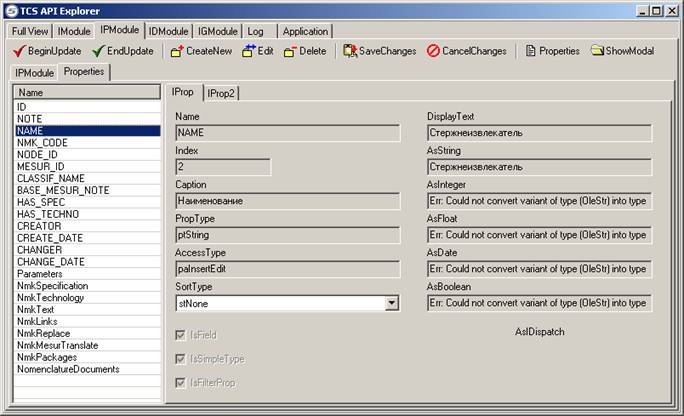Image resolution: width=684 pixels, height=416 pixels.
Task: Switch to the Log tab
Action: click(x=256, y=31)
